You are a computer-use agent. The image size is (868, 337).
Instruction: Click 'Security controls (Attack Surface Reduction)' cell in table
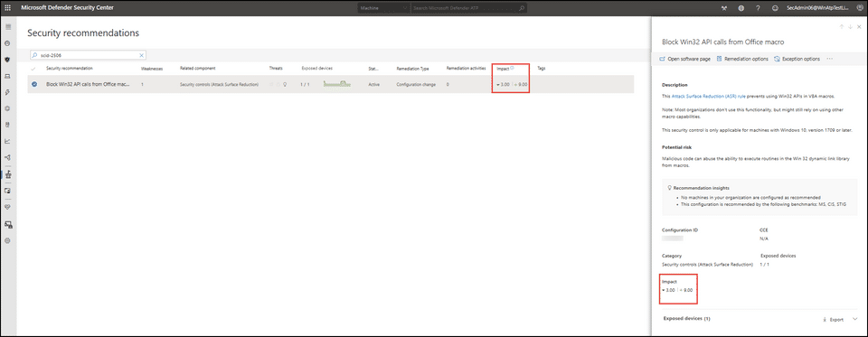[x=219, y=85]
